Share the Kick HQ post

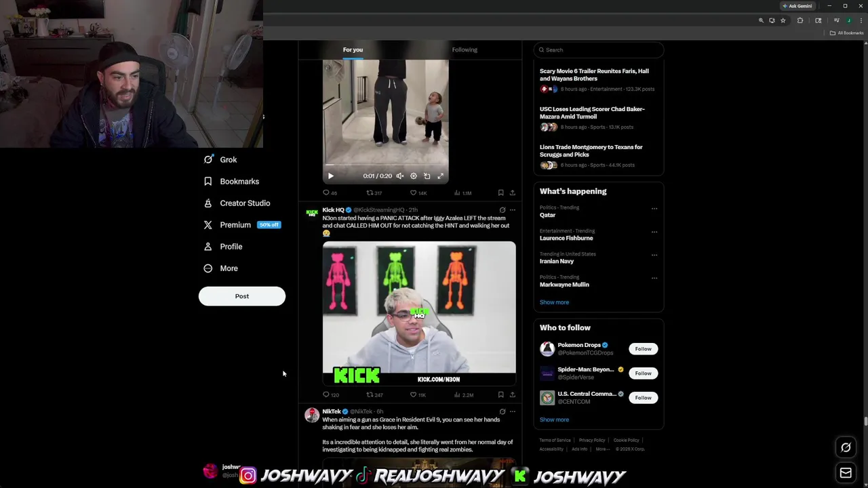pos(512,395)
